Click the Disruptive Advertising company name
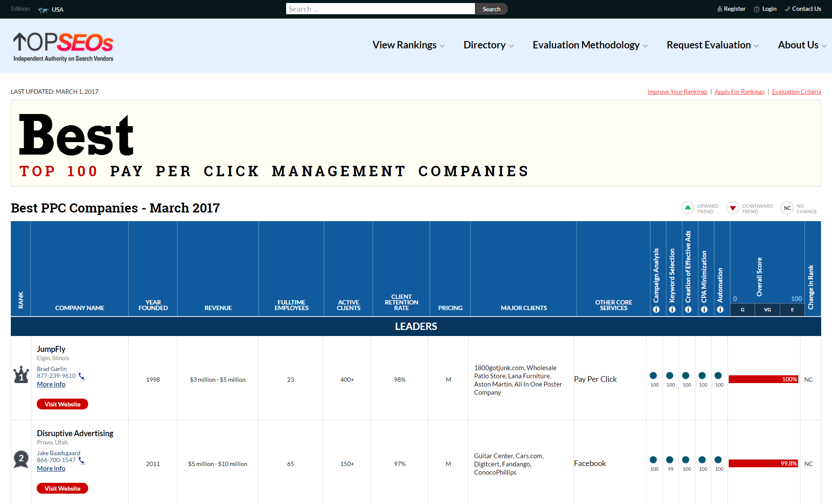The width and height of the screenshot is (832, 504). pyautogui.click(x=75, y=433)
